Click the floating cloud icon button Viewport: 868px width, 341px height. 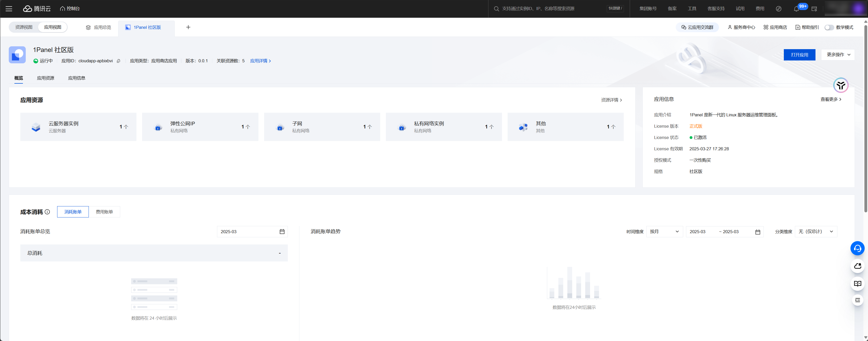click(857, 266)
